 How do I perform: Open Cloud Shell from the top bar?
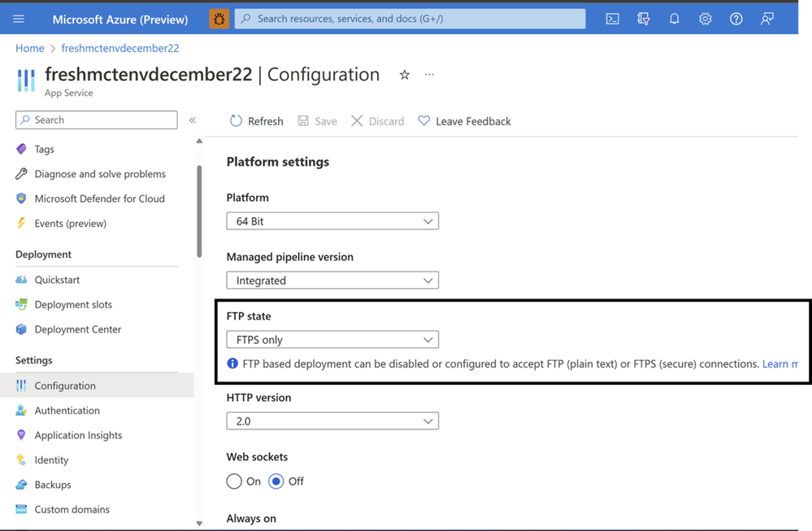612,20
